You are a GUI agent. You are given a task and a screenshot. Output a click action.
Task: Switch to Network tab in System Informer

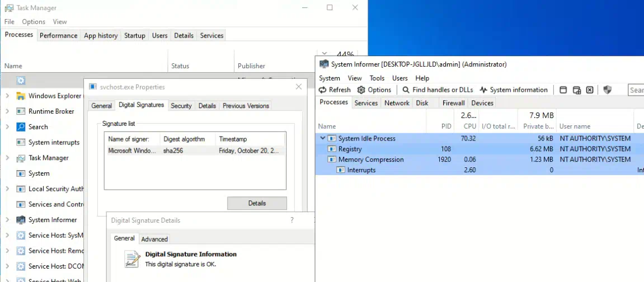(x=397, y=103)
